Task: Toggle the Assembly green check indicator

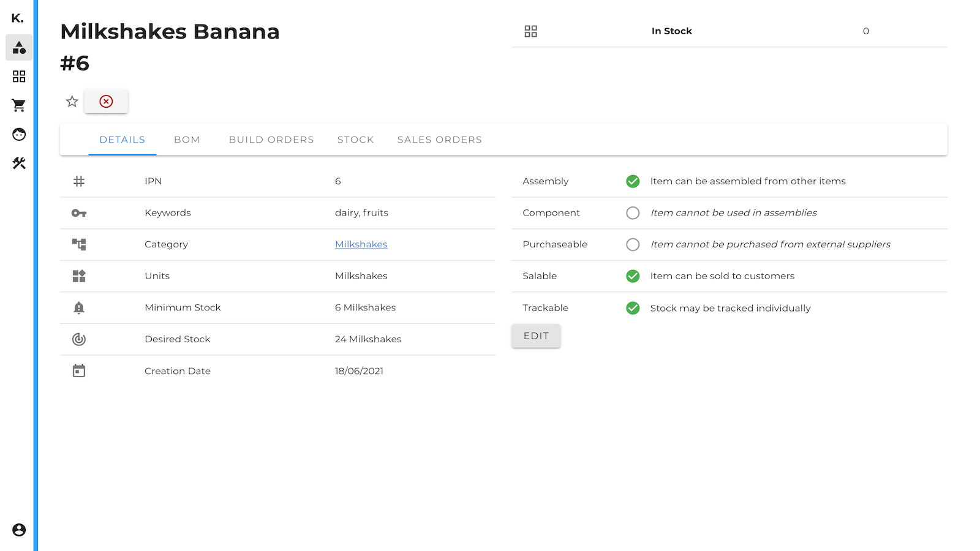Action: point(633,181)
